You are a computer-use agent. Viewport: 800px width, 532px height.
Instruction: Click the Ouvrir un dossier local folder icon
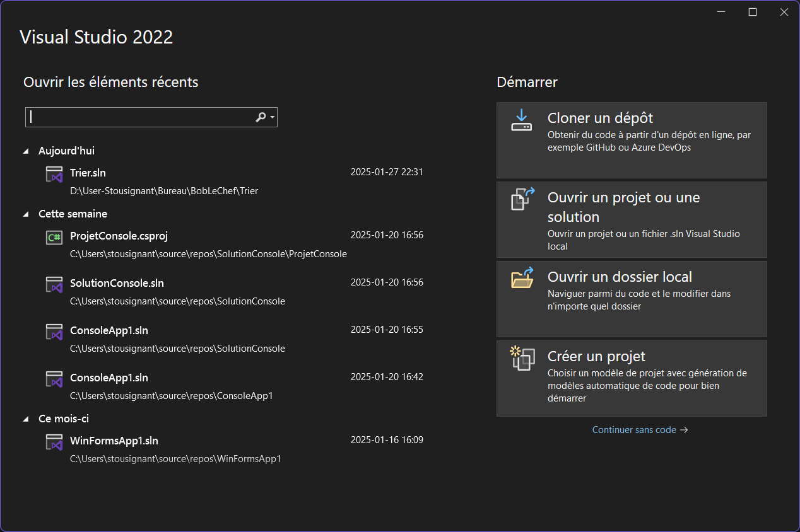pos(521,279)
